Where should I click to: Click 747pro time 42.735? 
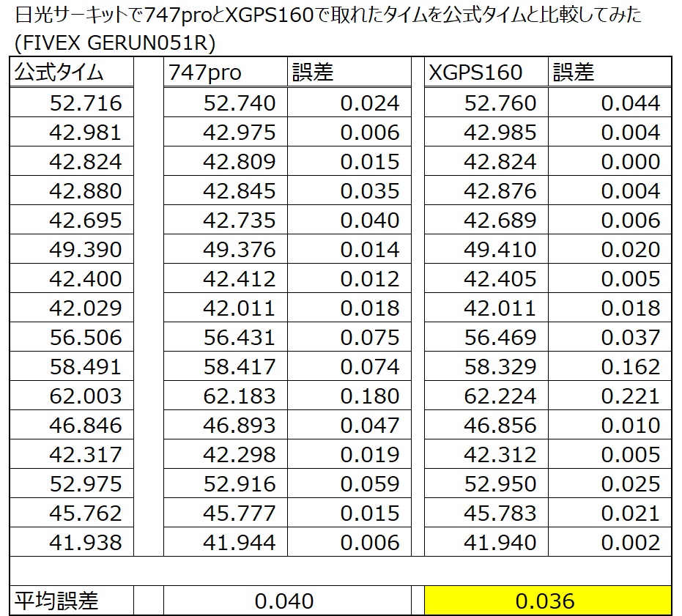[x=226, y=220]
